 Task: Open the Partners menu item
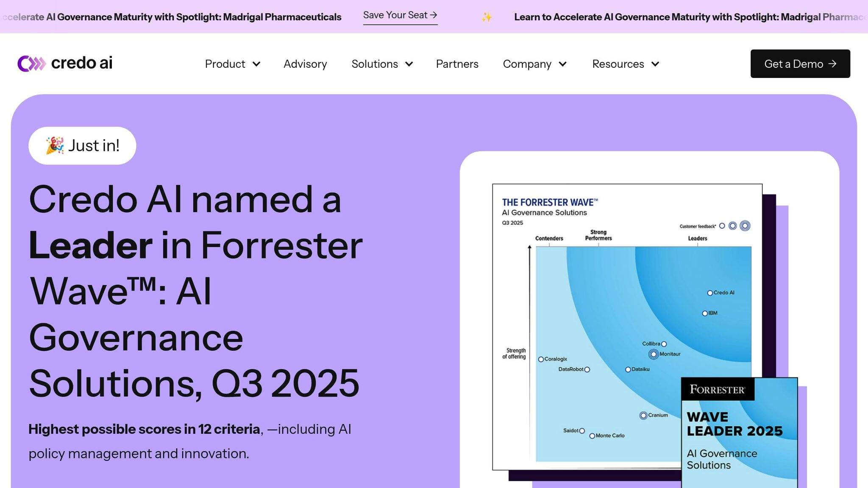point(457,64)
